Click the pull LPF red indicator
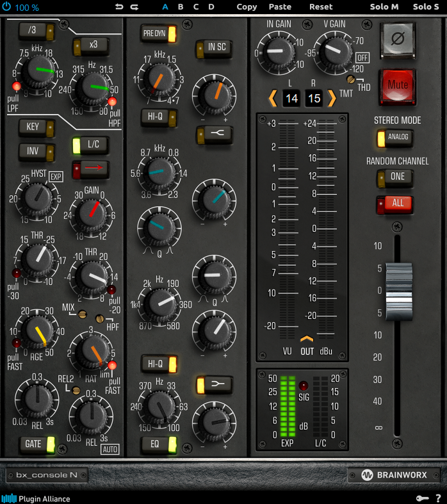 click(x=17, y=86)
